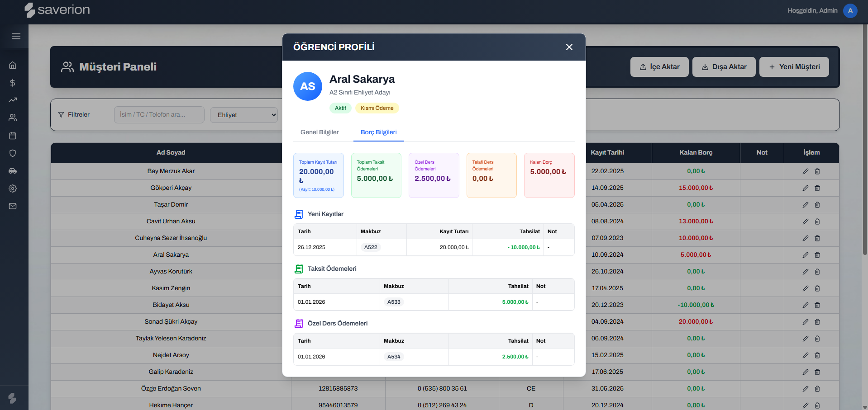Click the İçe Aktar button
The height and width of the screenshot is (410, 868).
point(659,67)
